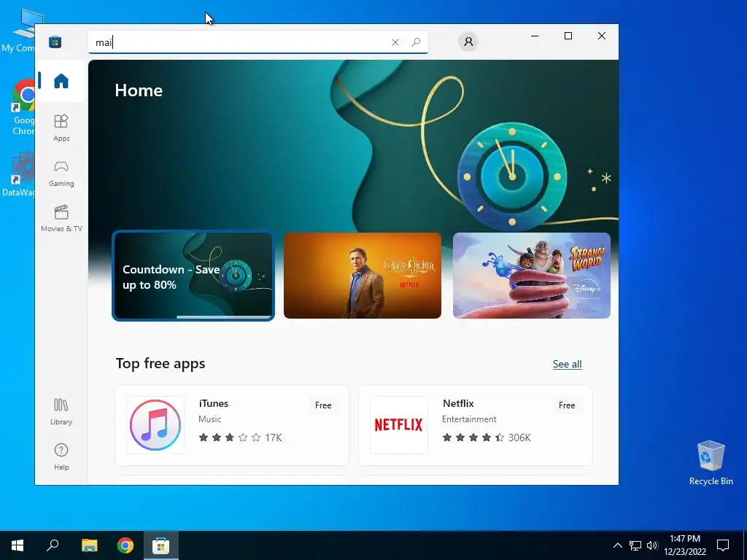747x560 pixels.
Task: Click the iTunes app title
Action: [x=214, y=403]
